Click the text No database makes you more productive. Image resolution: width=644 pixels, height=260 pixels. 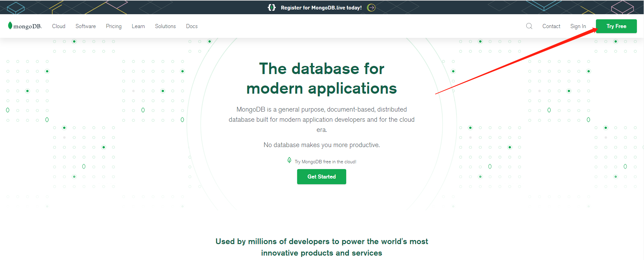pos(322,145)
